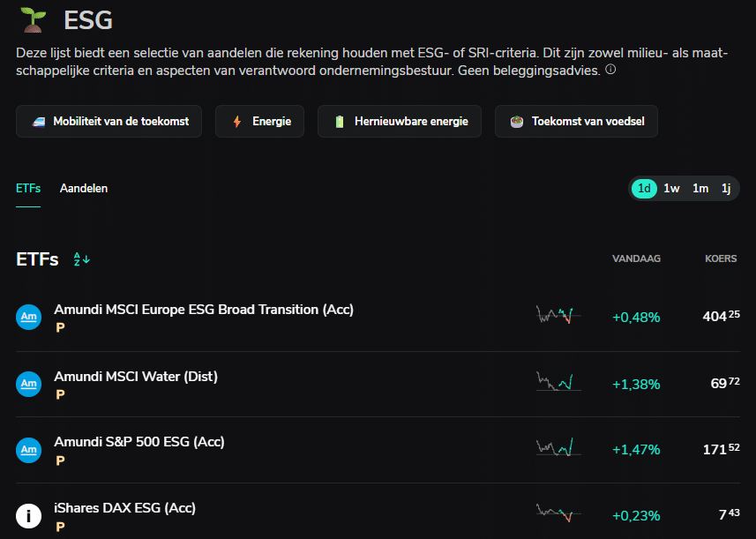Open Amundi MSCI Water (Dist)
756x539 pixels.
(378, 385)
